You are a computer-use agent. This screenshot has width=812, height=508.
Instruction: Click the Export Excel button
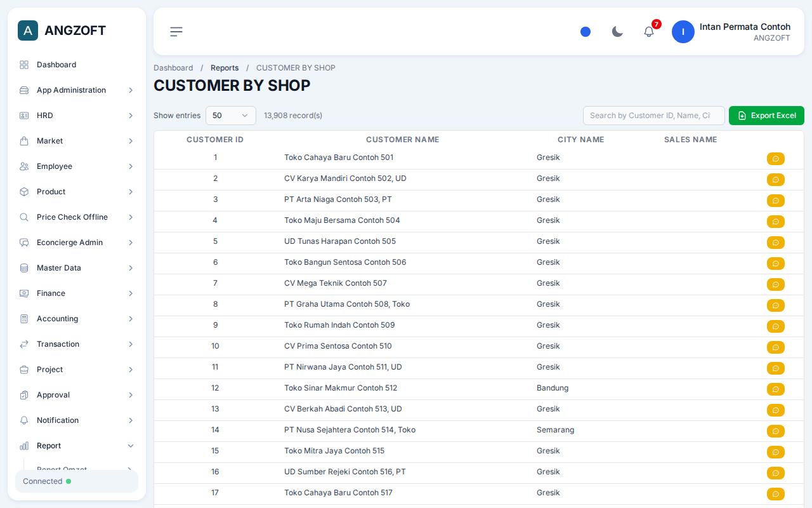pyautogui.click(x=766, y=116)
